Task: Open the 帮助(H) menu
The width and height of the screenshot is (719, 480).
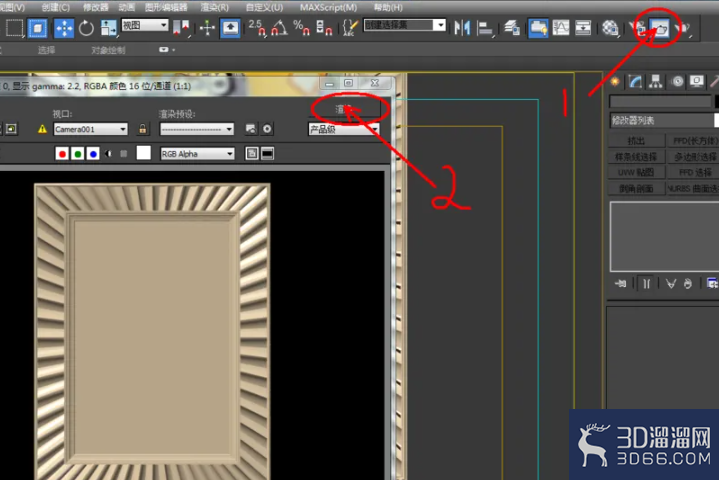Action: tap(388, 7)
